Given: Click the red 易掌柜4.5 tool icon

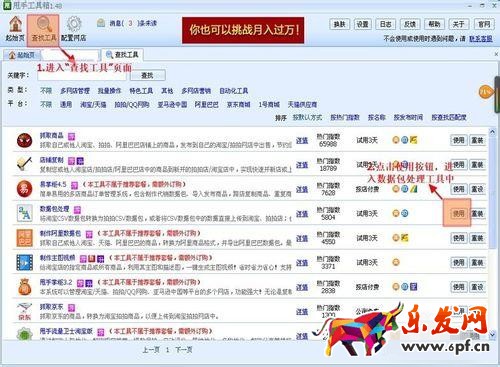Looking at the screenshot, I should pyautogui.click(x=25, y=189).
